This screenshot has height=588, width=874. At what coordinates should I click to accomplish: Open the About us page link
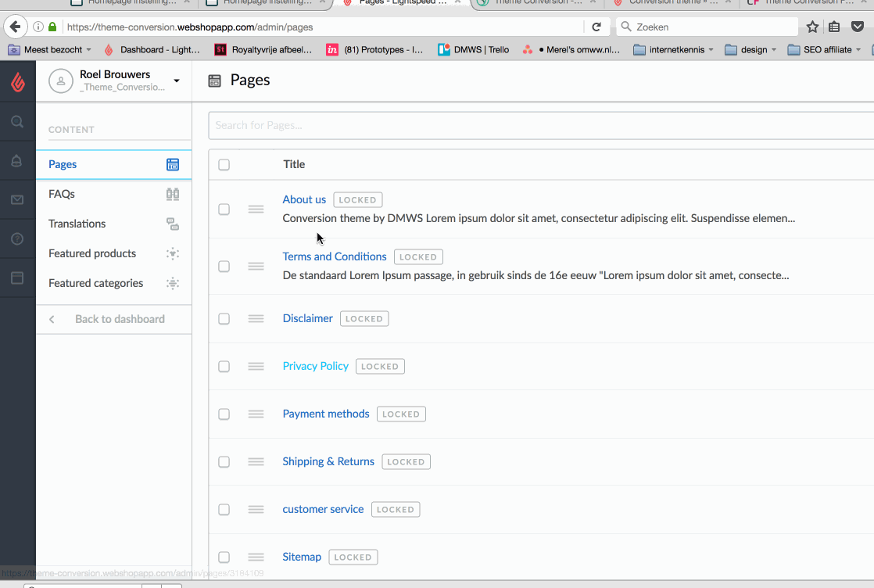304,199
